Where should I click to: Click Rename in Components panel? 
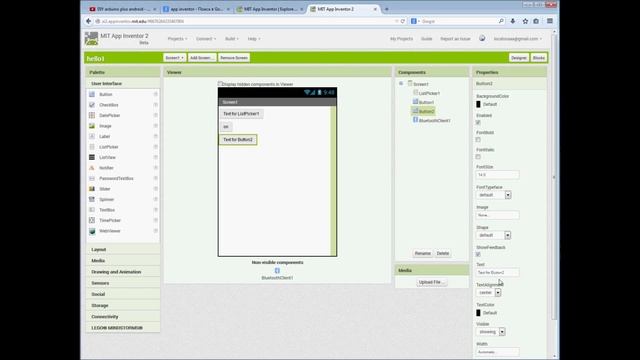click(x=422, y=253)
